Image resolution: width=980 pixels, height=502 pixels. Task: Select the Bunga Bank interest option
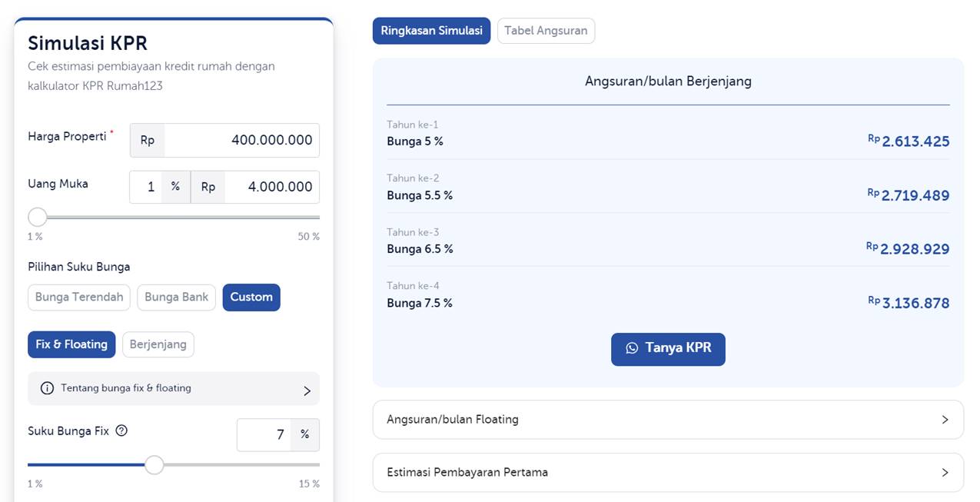[x=176, y=297]
